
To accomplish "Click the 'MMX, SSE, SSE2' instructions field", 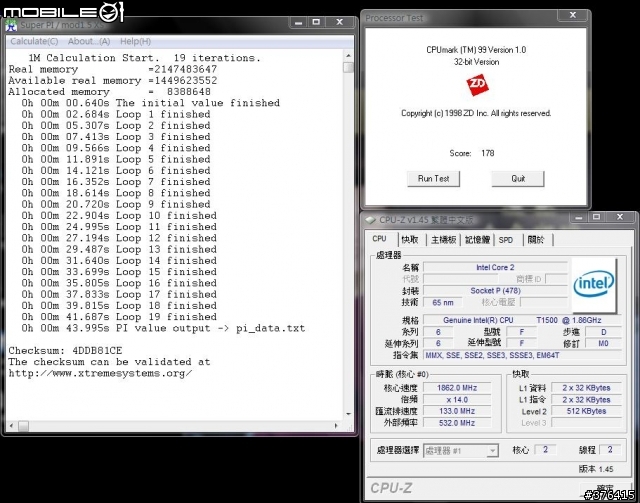I will coord(522,355).
